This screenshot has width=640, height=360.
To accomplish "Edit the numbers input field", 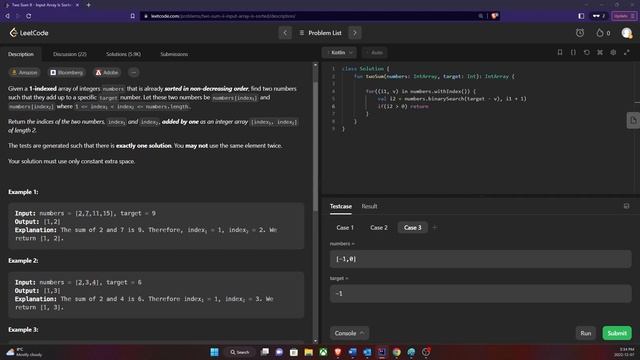I will 480,259.
